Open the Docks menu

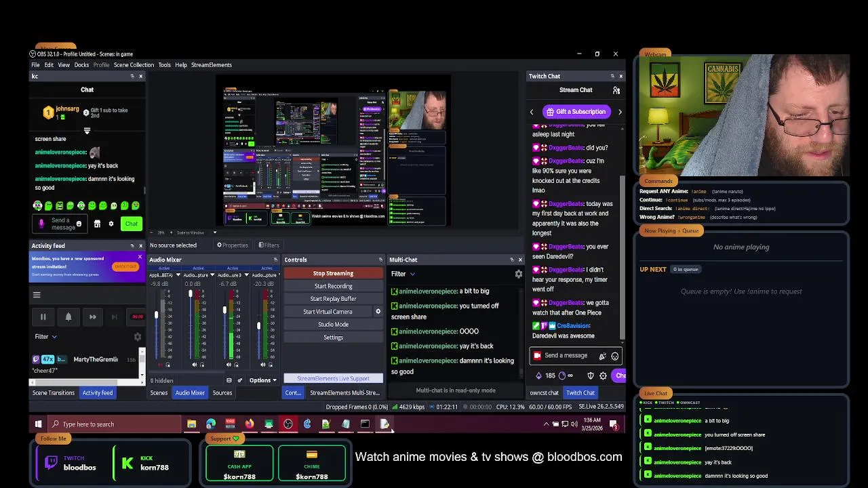81,65
